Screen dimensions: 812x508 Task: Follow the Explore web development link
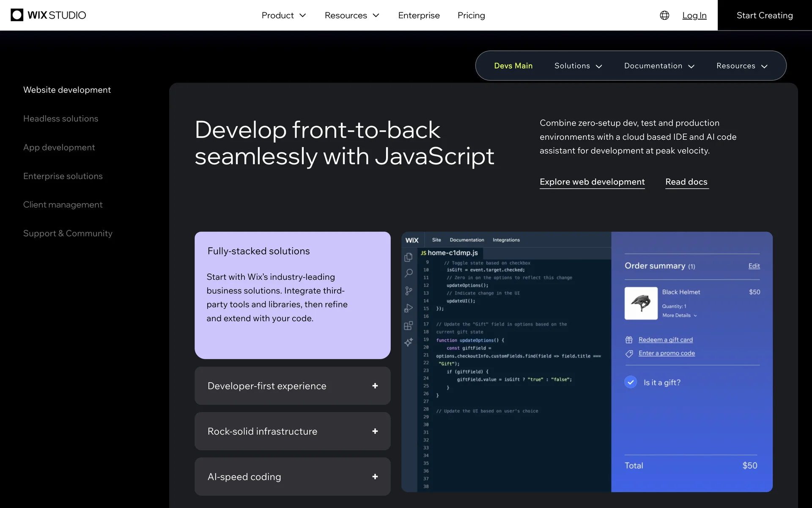(592, 182)
